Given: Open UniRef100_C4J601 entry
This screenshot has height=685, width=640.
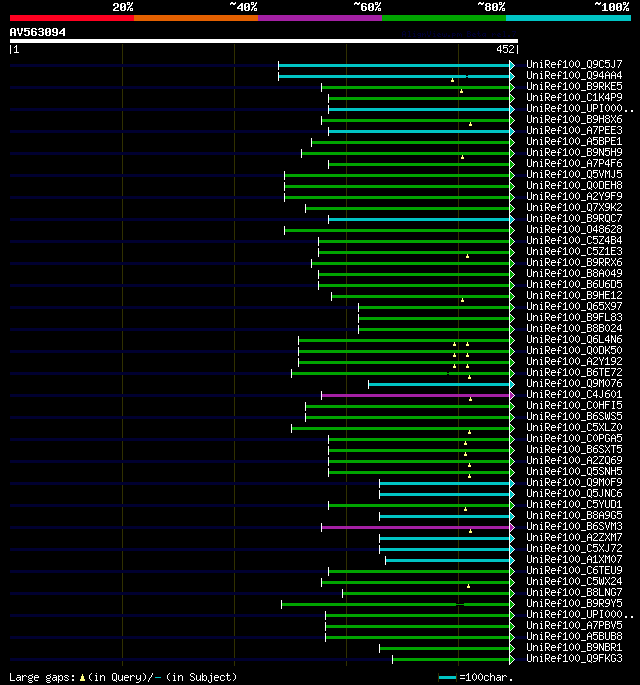Looking at the screenshot, I should click(x=574, y=394).
